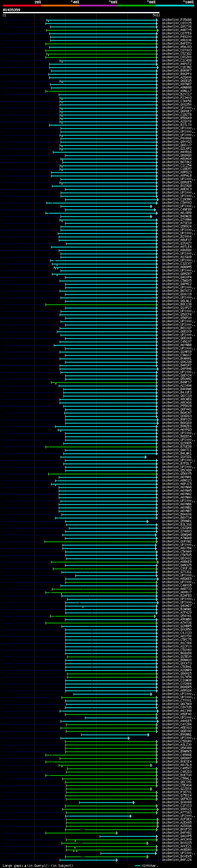
Task: Click the UniRef100_B4FDT0 label
Action: [177, 43]
